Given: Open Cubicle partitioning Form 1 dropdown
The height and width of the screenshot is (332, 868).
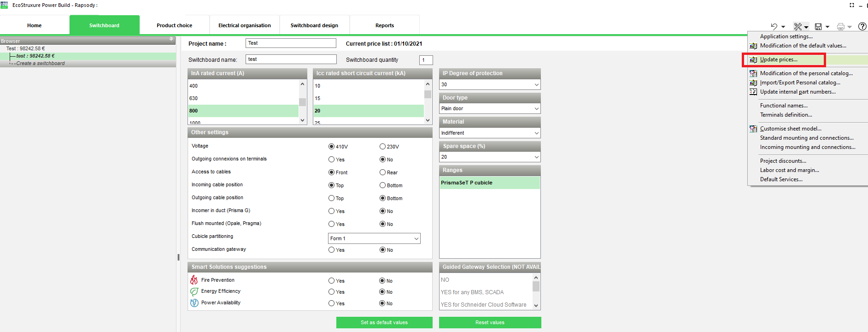Looking at the screenshot, I should tap(374, 238).
